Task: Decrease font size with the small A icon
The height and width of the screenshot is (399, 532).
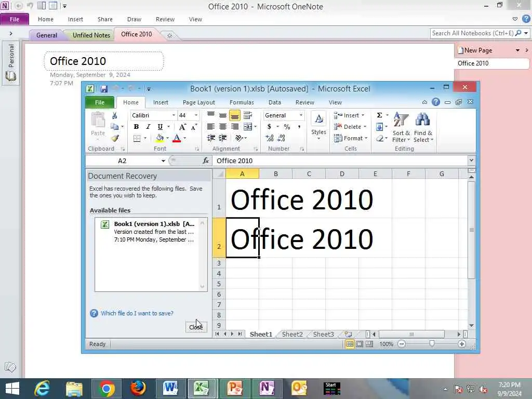Action: [x=194, y=127]
